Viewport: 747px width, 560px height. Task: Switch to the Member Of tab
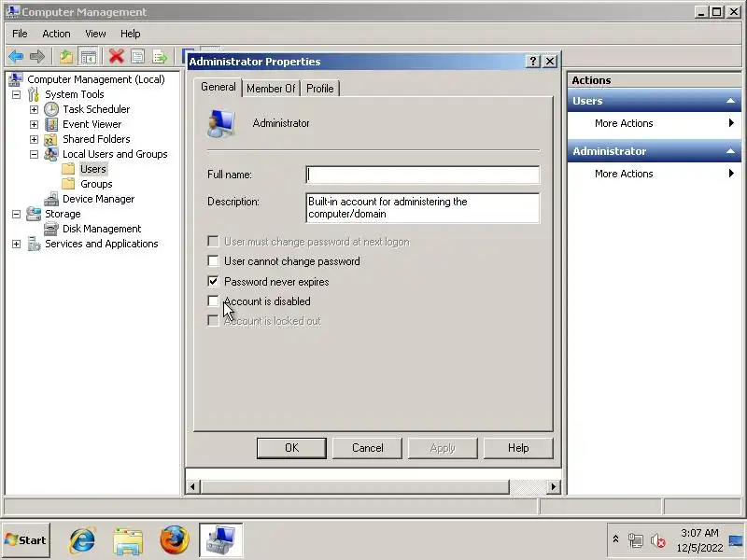[x=271, y=89]
